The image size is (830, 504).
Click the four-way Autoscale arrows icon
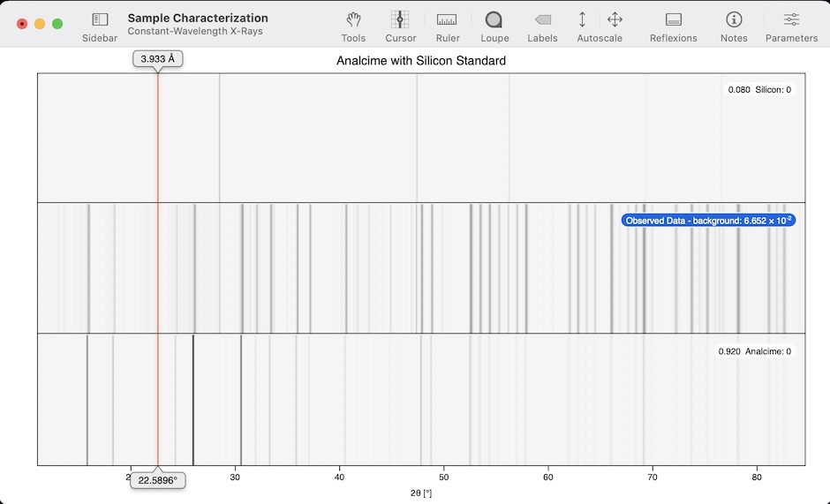pyautogui.click(x=615, y=19)
